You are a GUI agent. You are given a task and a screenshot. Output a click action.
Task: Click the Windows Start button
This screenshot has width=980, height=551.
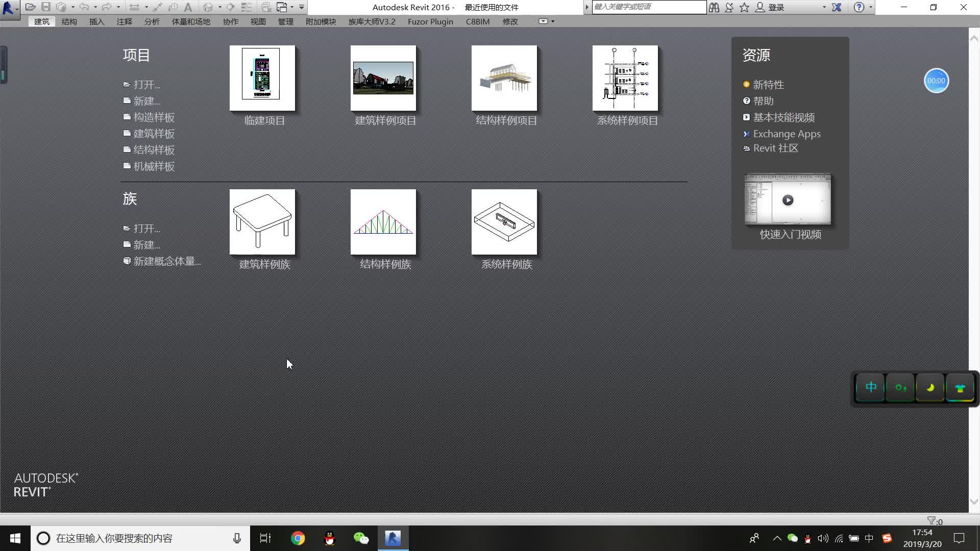[15, 538]
